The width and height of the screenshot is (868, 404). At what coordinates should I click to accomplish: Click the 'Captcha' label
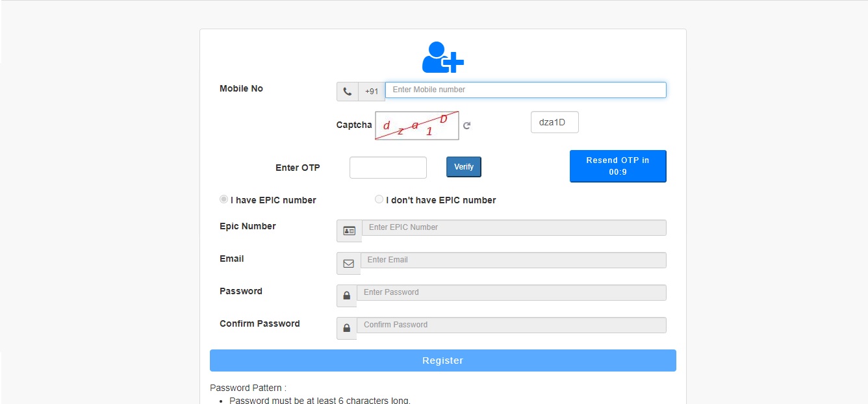(x=354, y=125)
